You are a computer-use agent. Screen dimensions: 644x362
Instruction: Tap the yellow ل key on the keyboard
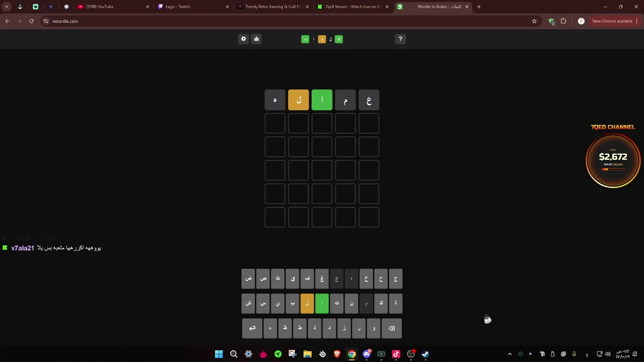(307, 303)
